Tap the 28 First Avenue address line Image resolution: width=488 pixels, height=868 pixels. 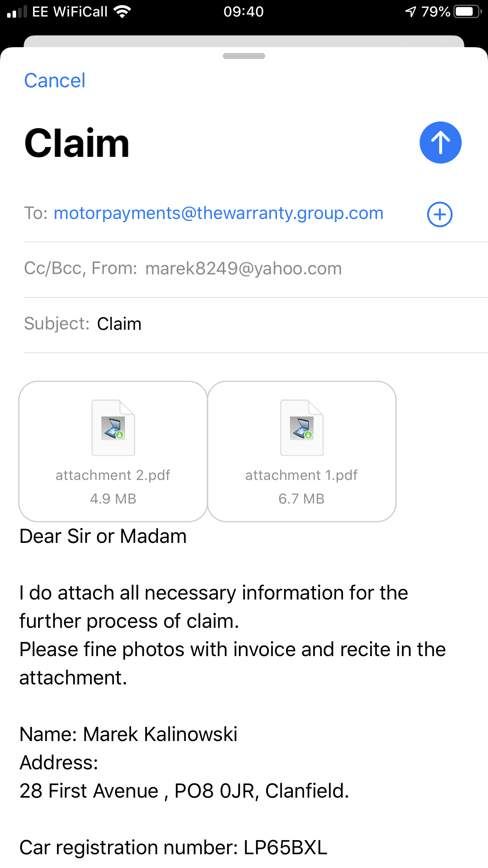[x=184, y=791]
